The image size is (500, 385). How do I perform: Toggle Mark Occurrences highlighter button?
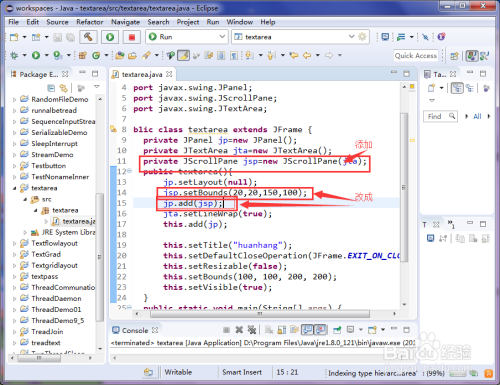[x=183, y=55]
